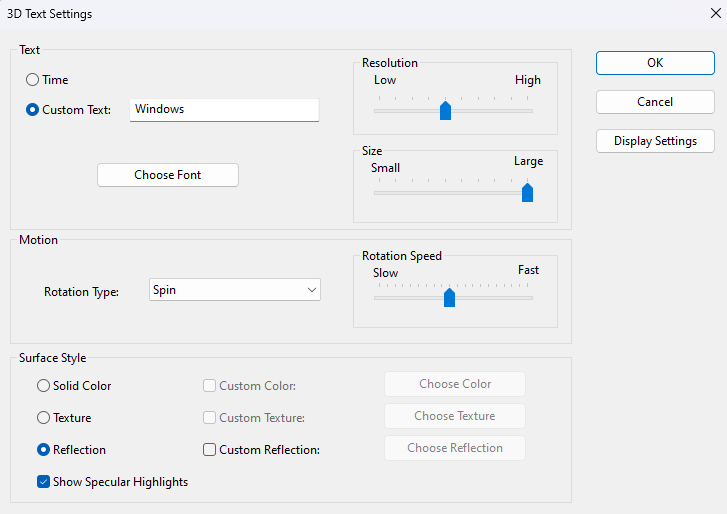The width and height of the screenshot is (727, 514).
Task: Toggle Show Specular Highlights off
Action: tap(44, 482)
